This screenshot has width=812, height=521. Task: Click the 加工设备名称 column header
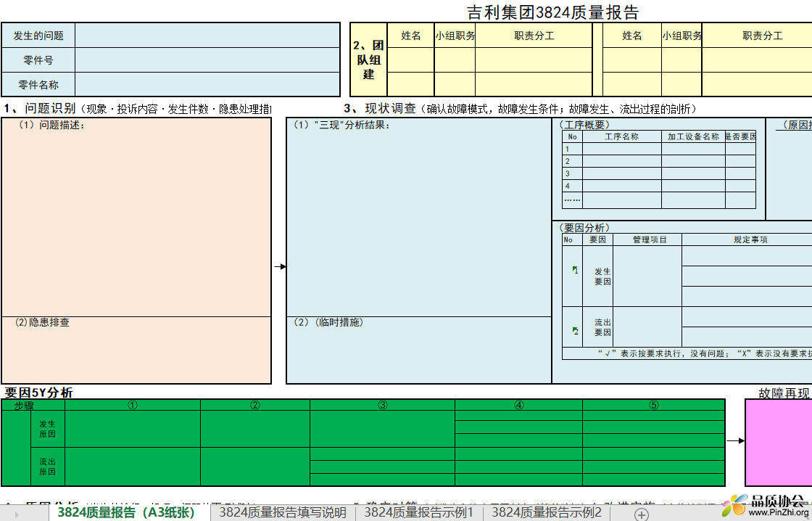tap(693, 137)
